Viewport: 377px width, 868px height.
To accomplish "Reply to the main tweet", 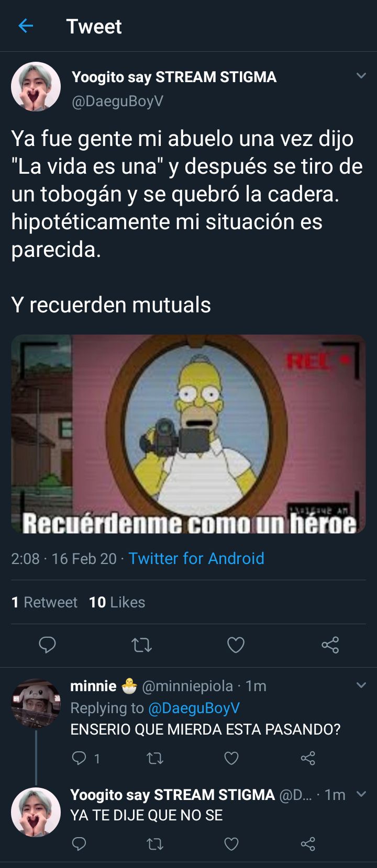I will [x=47, y=645].
